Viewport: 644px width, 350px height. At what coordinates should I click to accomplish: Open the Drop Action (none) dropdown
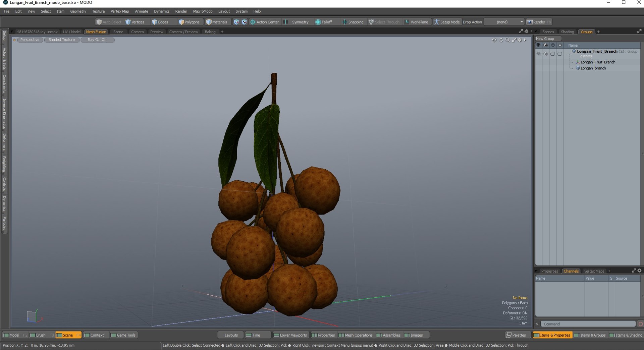click(504, 22)
